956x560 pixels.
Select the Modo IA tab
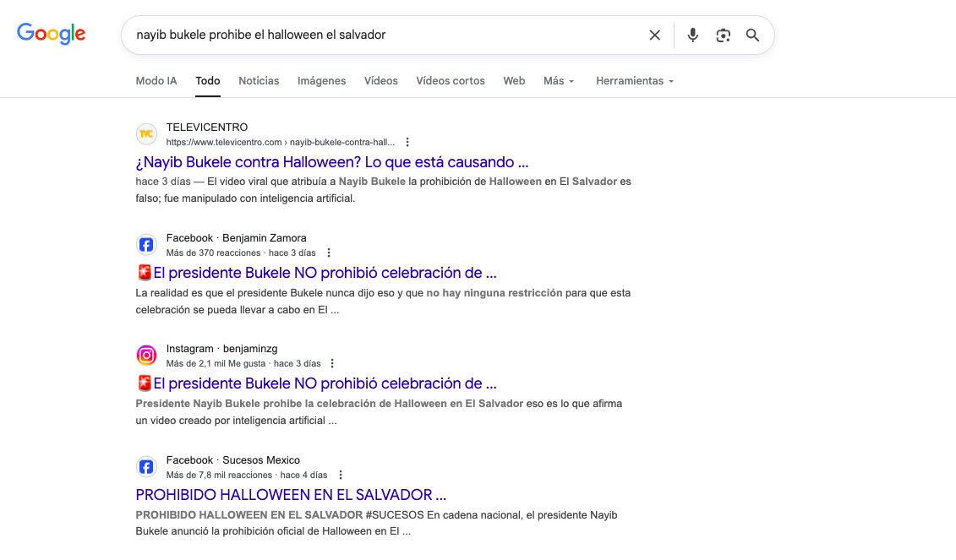click(156, 81)
